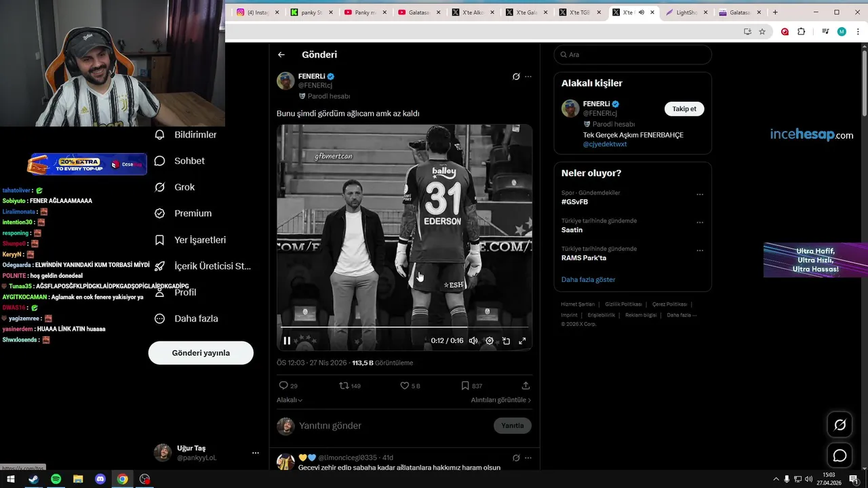Expand video to fullscreen
The height and width of the screenshot is (488, 868).
click(x=522, y=341)
